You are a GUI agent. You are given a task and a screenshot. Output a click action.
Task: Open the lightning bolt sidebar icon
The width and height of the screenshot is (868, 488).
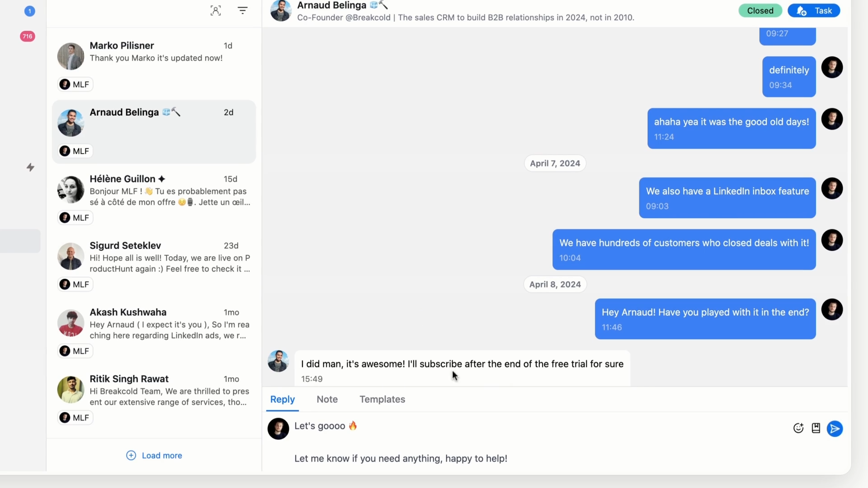pyautogui.click(x=30, y=167)
